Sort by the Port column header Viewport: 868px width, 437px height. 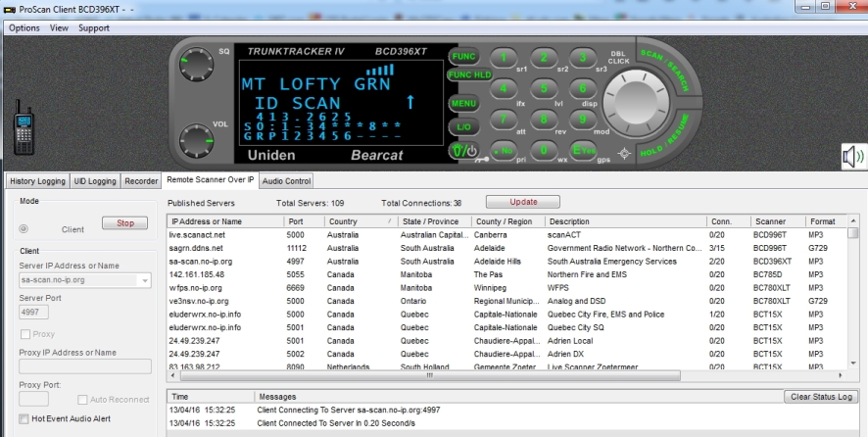(305, 221)
